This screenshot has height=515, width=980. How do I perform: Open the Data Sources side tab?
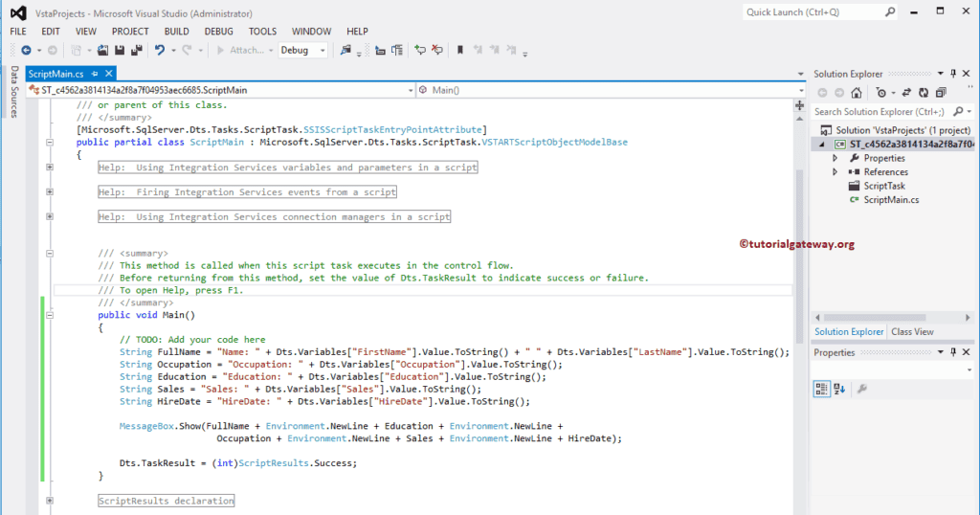(13, 91)
